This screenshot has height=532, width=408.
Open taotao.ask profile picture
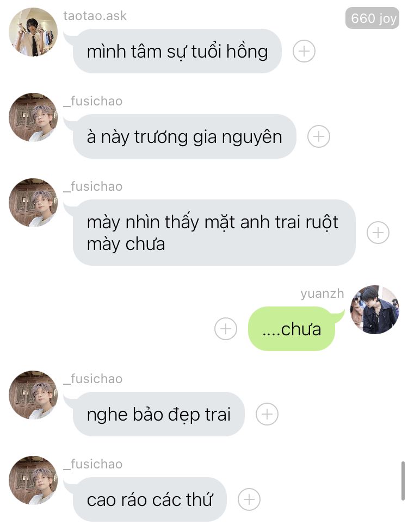(33, 32)
